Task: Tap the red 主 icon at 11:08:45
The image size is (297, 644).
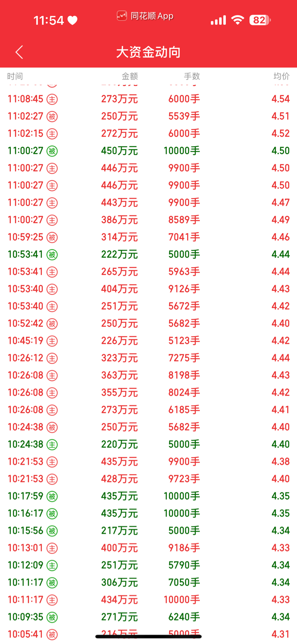Action: pos(52,99)
